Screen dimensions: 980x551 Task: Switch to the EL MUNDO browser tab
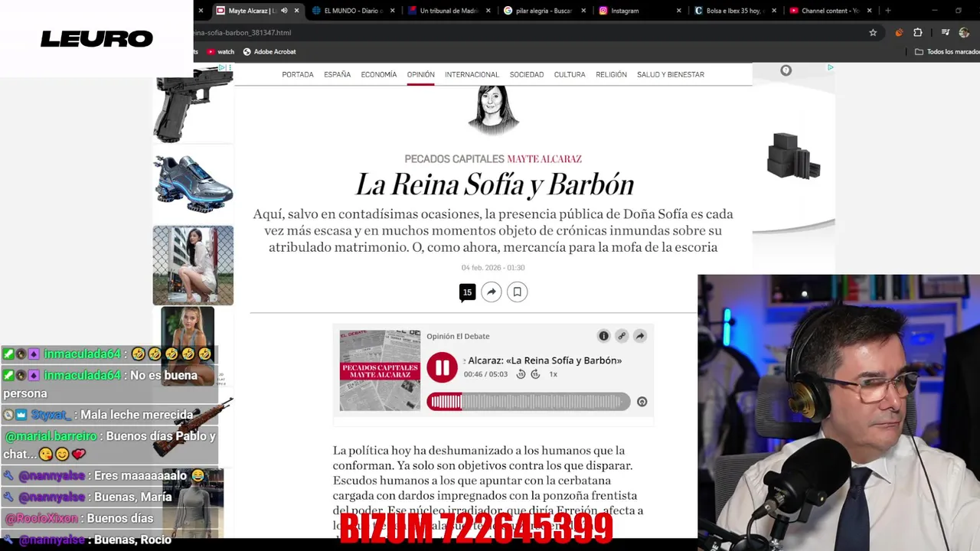point(352,11)
